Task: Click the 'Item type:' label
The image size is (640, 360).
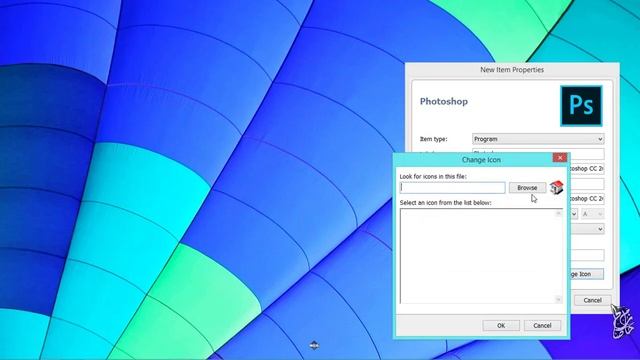Action: 433,139
